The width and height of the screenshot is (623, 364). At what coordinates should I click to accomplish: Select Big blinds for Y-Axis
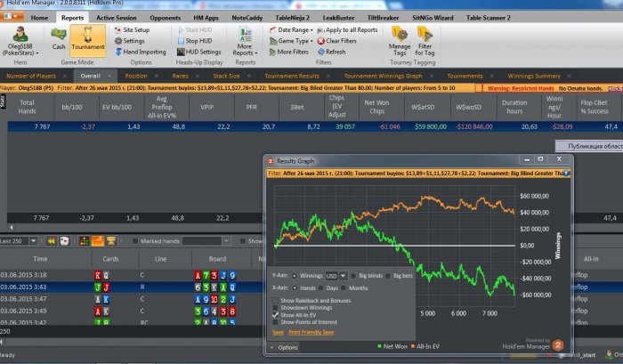354,276
